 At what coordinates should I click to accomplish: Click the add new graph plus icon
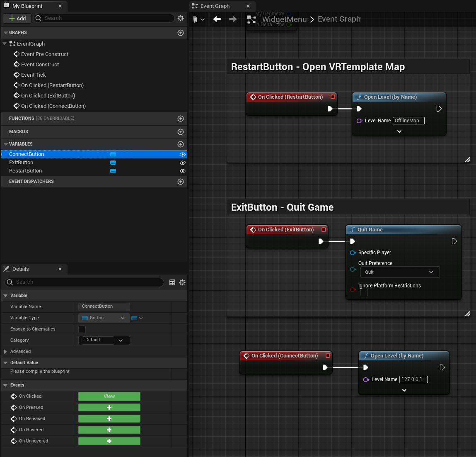pyautogui.click(x=181, y=33)
